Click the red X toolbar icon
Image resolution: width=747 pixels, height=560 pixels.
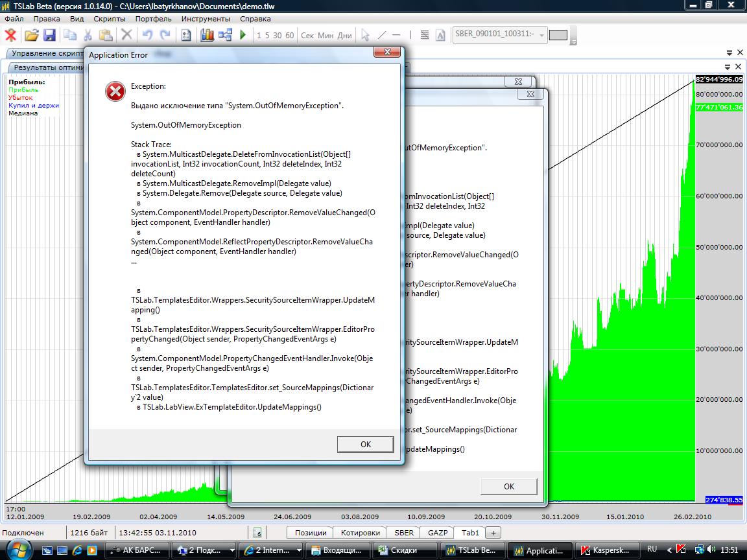pyautogui.click(x=10, y=35)
